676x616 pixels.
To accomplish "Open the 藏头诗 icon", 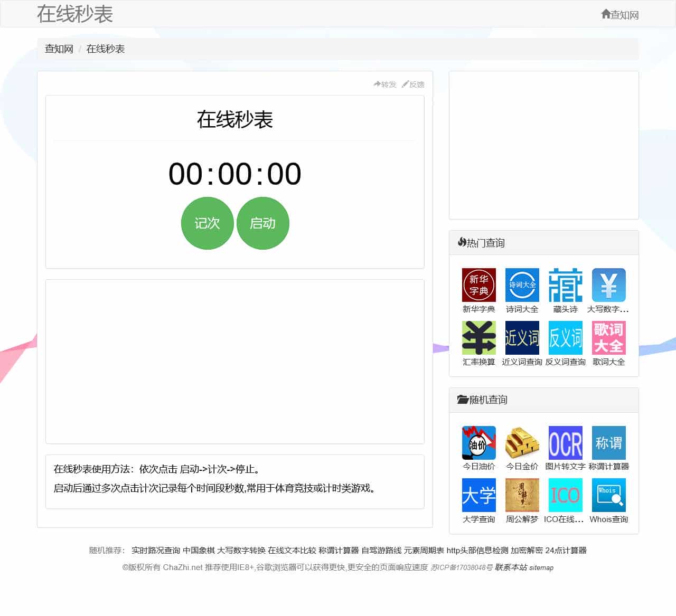I will point(565,285).
